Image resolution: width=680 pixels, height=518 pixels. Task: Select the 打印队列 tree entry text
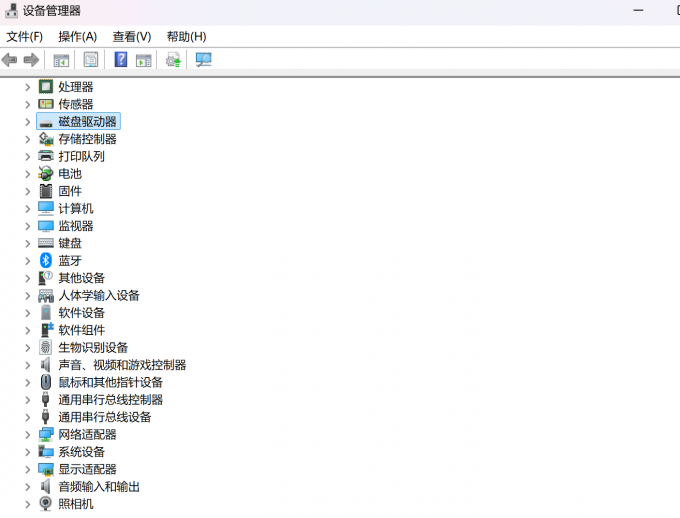tap(82, 157)
